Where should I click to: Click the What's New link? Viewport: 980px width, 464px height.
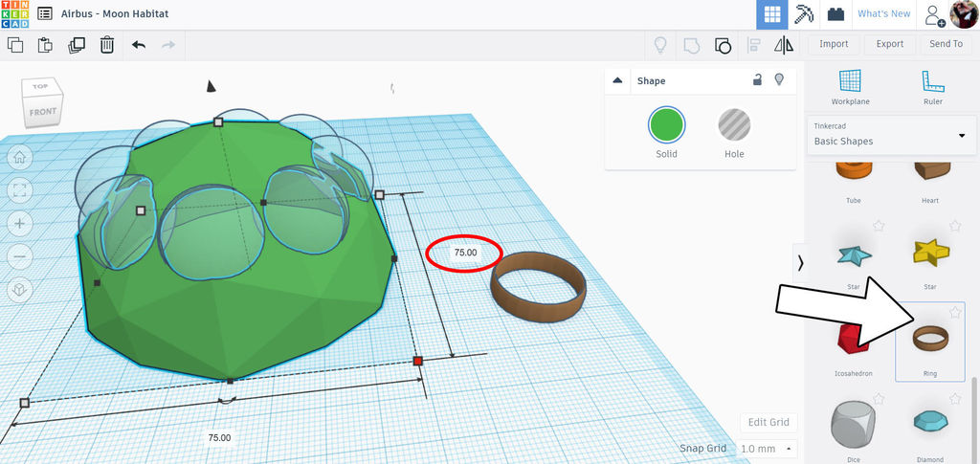[x=883, y=13]
